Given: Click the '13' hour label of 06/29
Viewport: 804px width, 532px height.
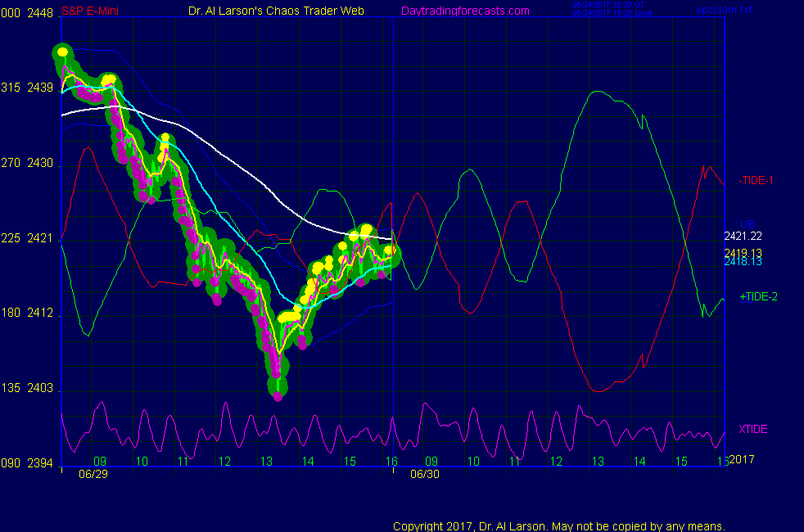Looking at the screenshot, I should click(266, 462).
